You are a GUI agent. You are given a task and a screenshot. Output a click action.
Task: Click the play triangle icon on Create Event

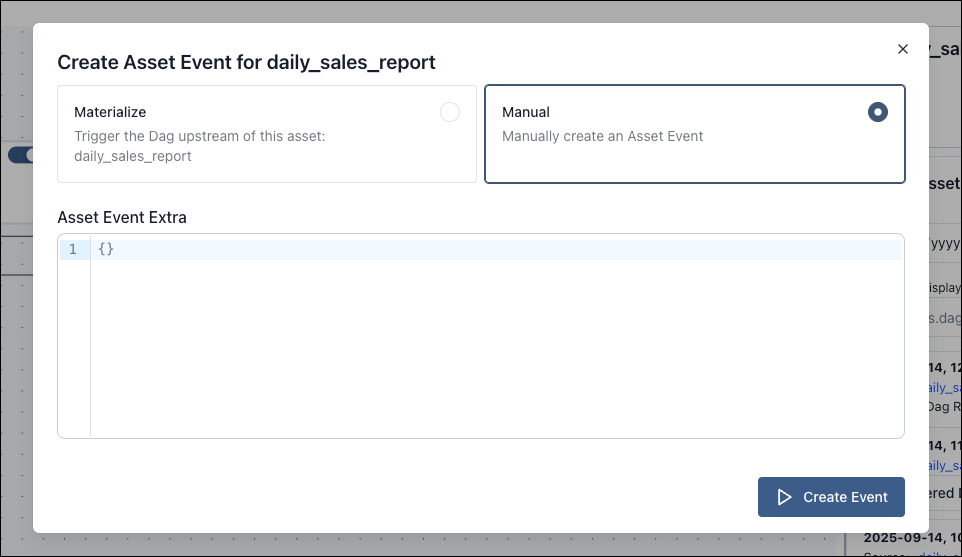click(785, 497)
